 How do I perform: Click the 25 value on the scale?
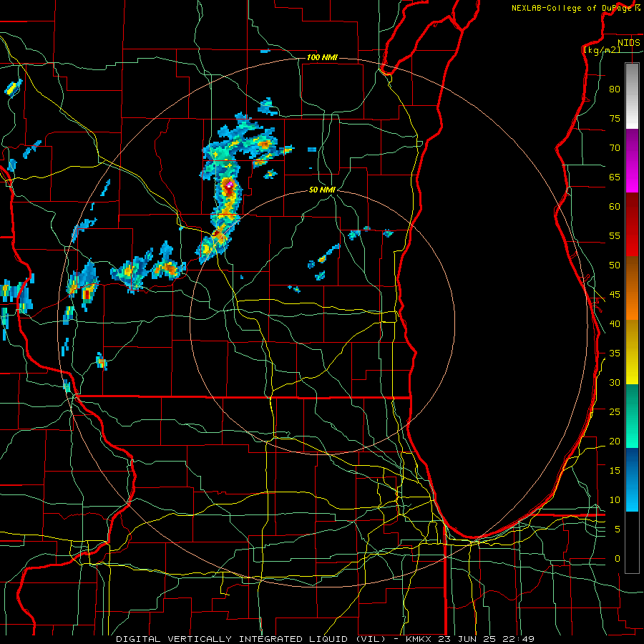pyautogui.click(x=615, y=411)
